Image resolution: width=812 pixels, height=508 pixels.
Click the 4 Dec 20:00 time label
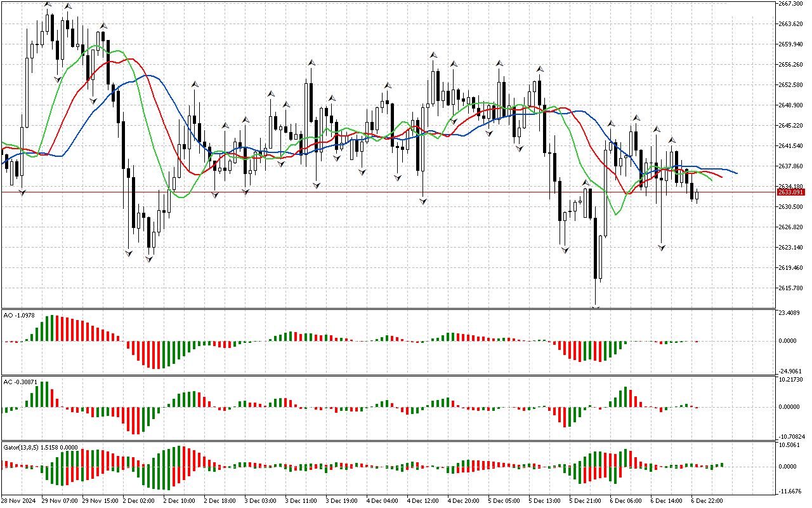[x=464, y=501]
